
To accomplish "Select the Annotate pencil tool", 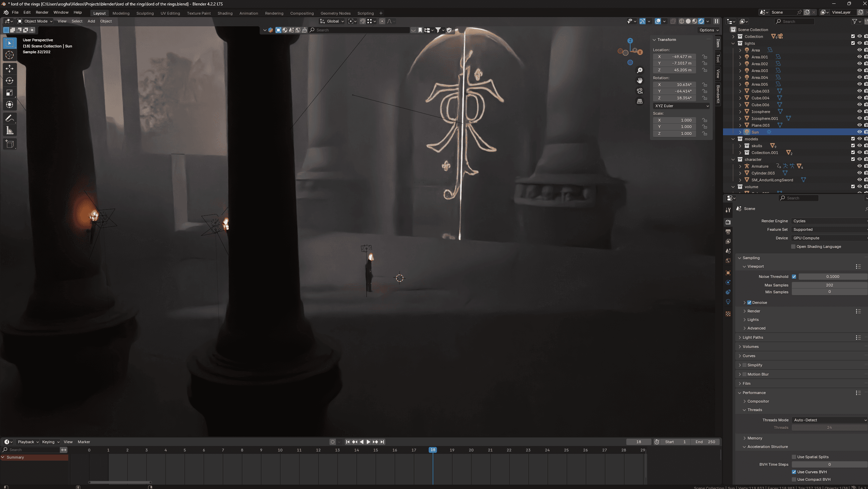I will click(10, 118).
